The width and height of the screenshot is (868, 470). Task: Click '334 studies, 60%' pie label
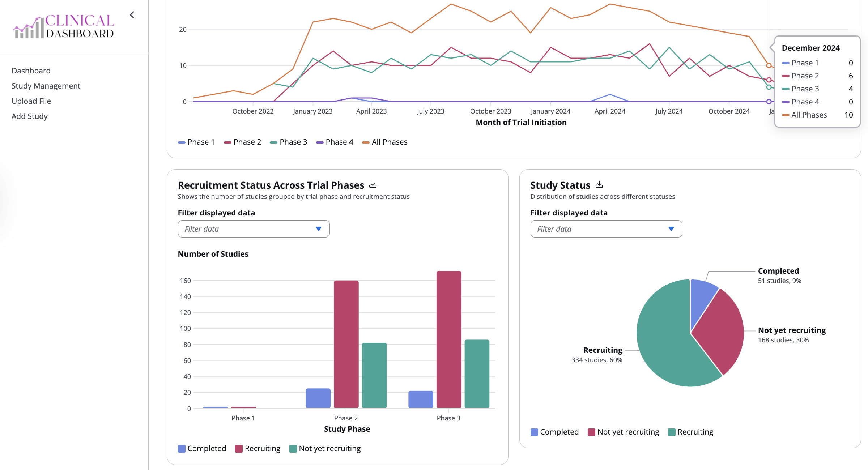[x=597, y=360]
